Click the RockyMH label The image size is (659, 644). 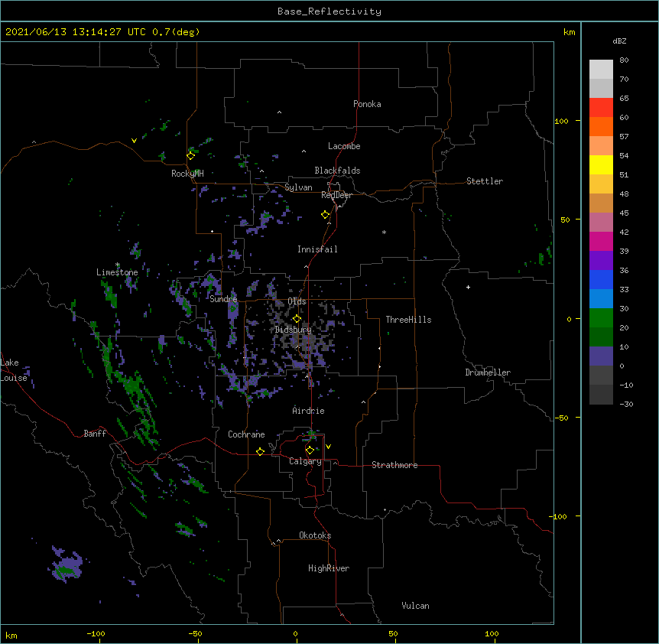point(187,174)
